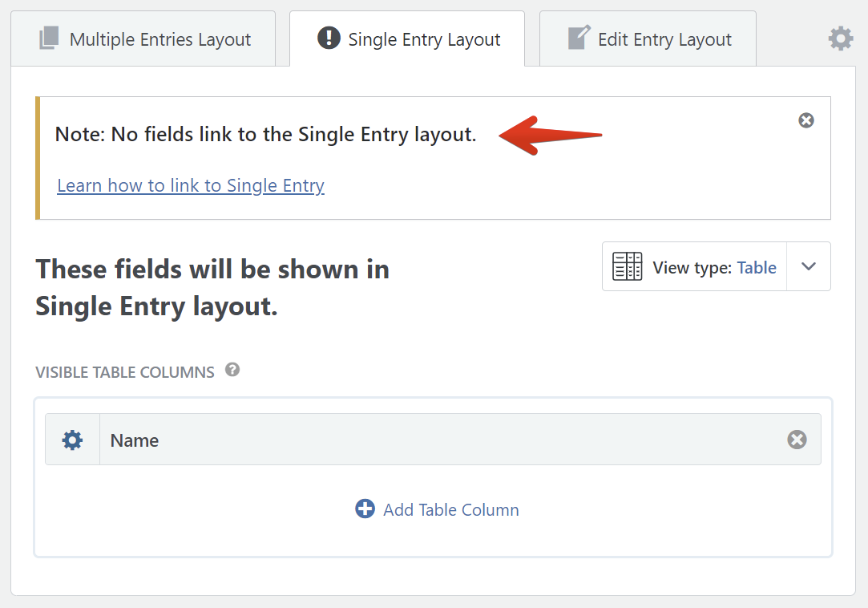Screen dimensions: 868x608
Task: Remove the Name column from the table
Action: [x=797, y=440]
